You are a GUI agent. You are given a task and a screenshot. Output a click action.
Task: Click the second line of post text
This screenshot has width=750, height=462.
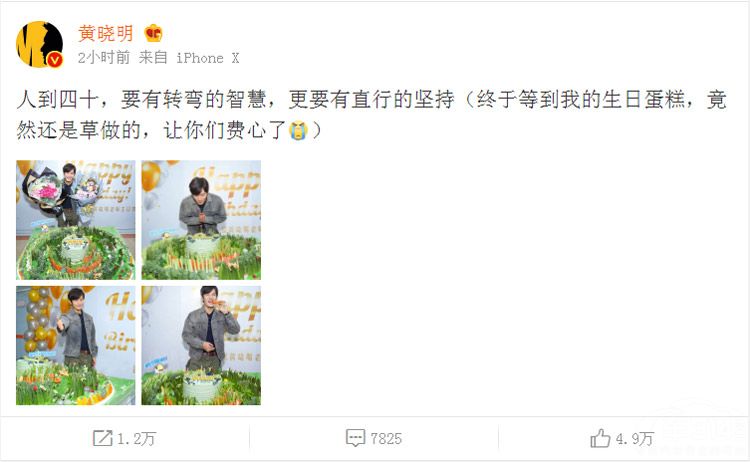[169, 130]
